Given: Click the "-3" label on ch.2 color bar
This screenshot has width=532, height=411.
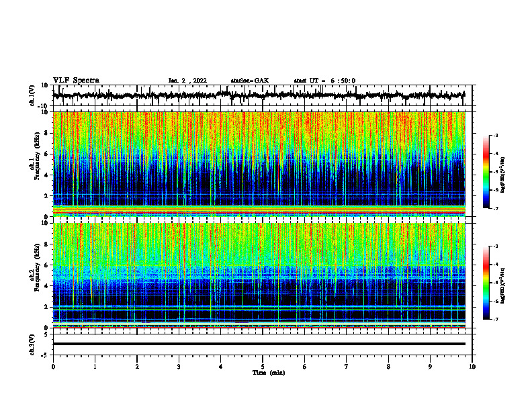Looking at the screenshot, I should click(495, 246).
